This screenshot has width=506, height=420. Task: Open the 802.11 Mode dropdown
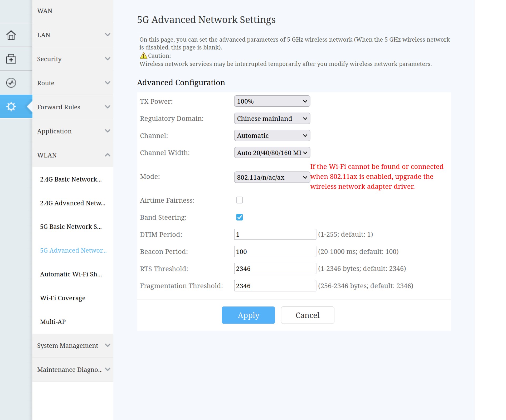pos(272,177)
